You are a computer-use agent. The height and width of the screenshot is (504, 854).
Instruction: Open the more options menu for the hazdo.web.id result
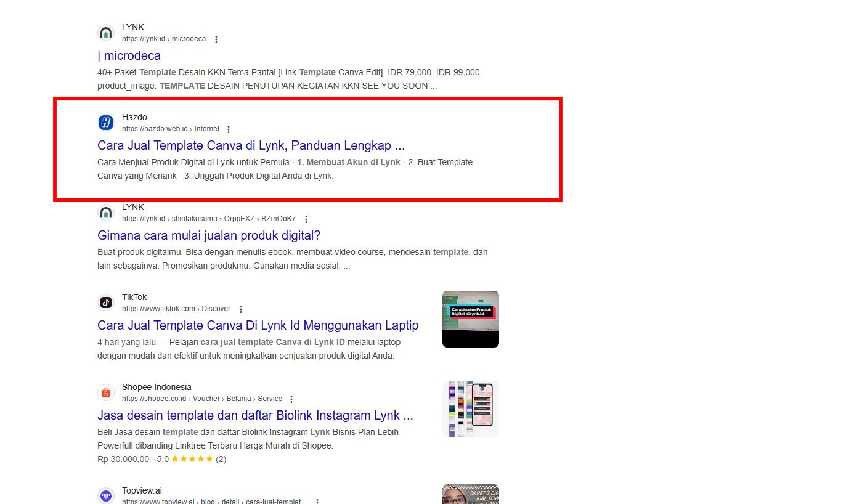tap(229, 129)
